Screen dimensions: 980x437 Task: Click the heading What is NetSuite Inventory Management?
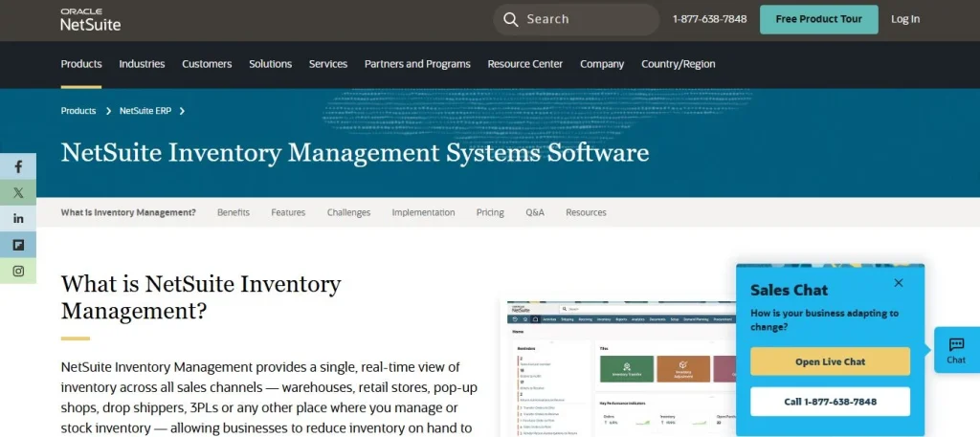point(201,296)
